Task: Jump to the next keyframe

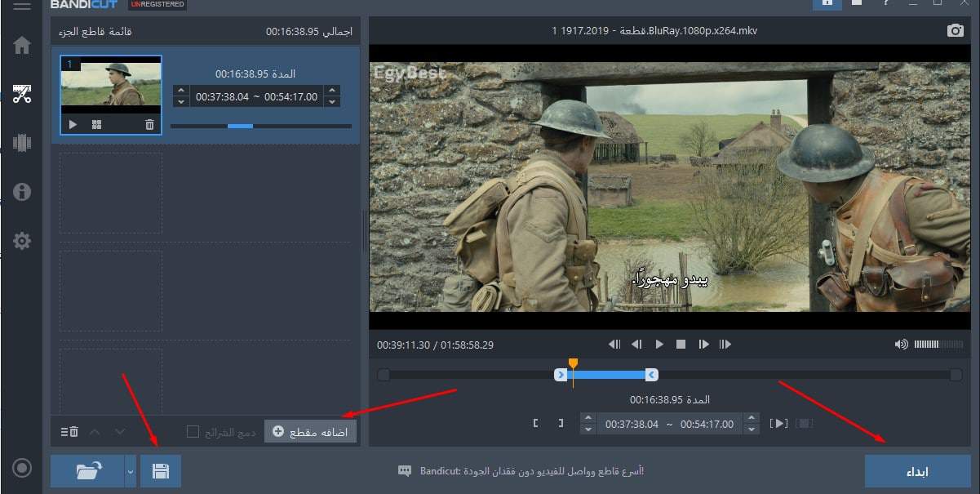Action: 725,345
